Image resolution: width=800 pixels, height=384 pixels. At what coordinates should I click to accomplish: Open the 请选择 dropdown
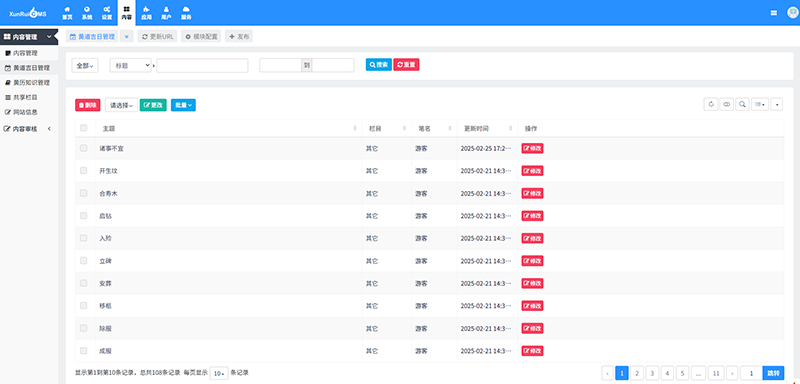tap(121, 105)
